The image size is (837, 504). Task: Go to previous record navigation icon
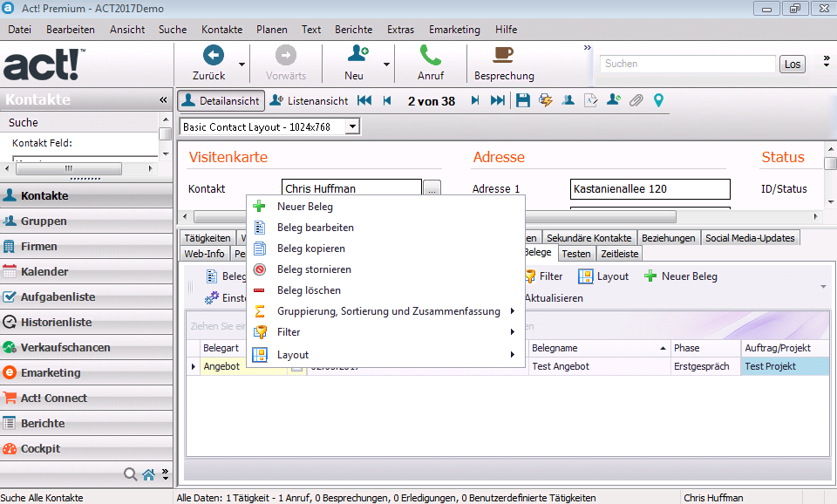[x=387, y=100]
